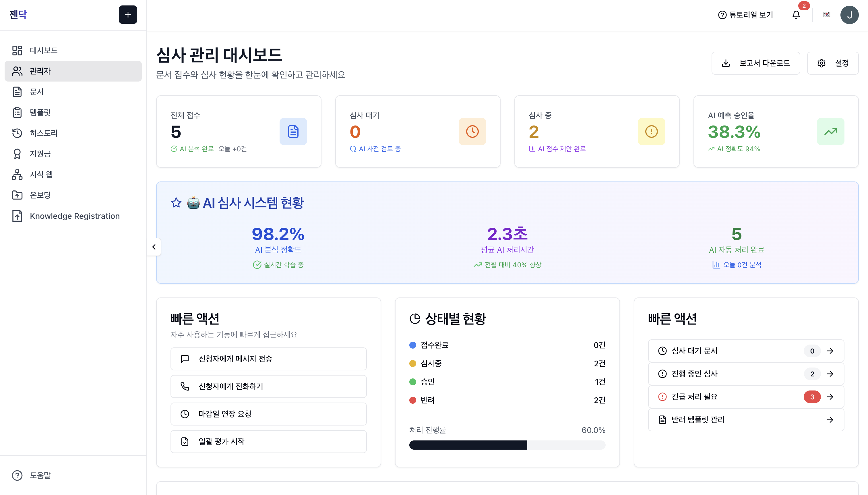This screenshot has height=495, width=868.
Task: Click 보고서 다운로드 button
Action: 755,63
